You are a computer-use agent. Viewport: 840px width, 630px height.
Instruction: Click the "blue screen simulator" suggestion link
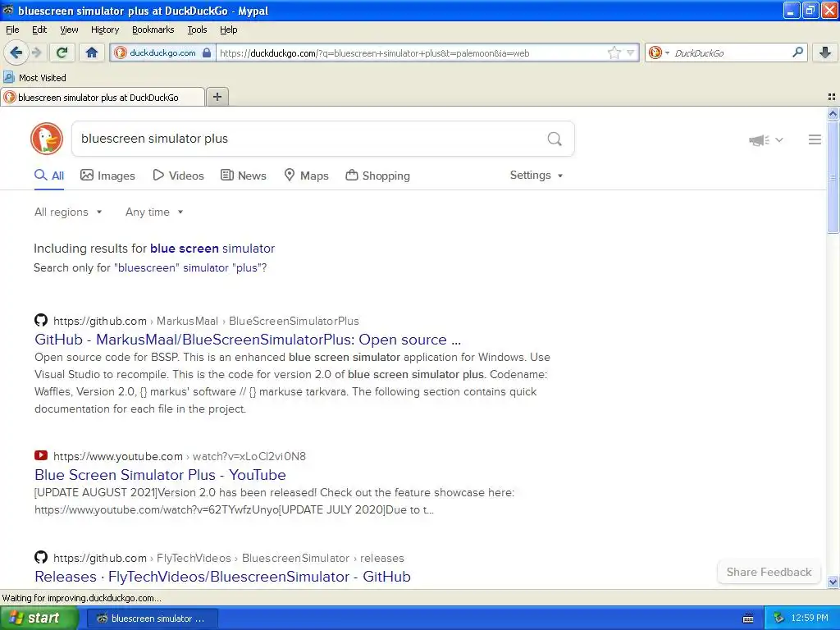pyautogui.click(x=212, y=249)
